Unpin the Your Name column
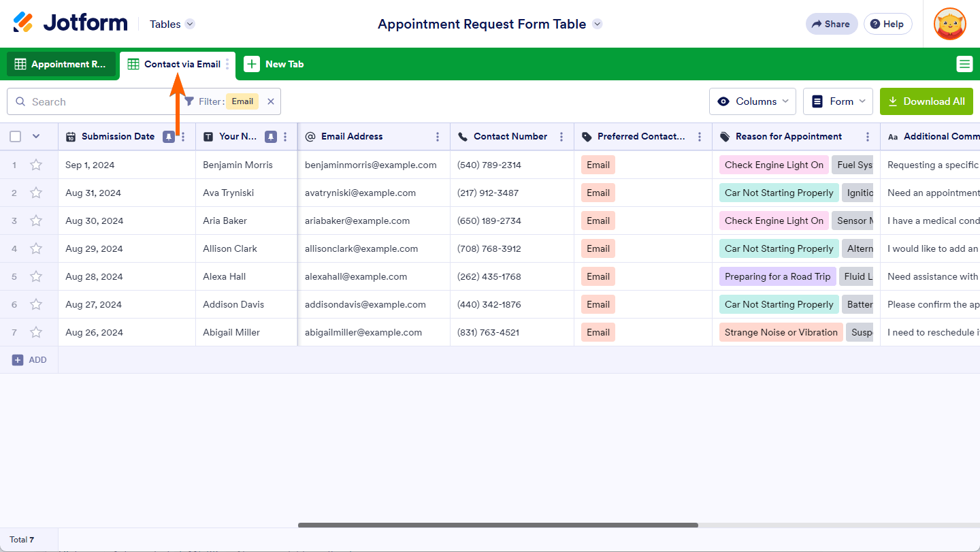Screen dimensions: 980x552 click(270, 137)
